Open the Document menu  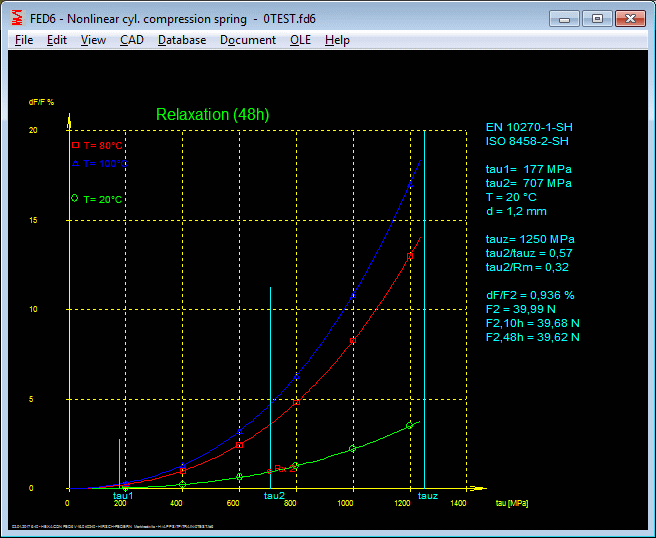click(x=248, y=40)
